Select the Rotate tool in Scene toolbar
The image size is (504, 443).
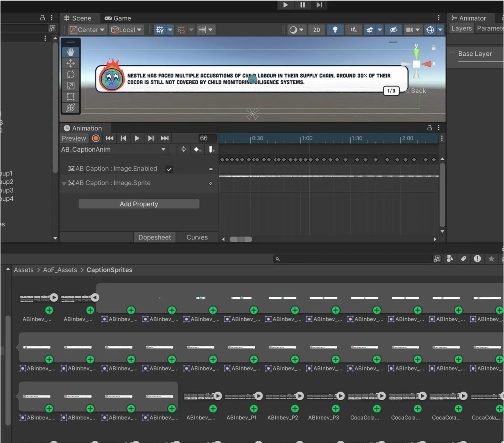click(x=70, y=75)
